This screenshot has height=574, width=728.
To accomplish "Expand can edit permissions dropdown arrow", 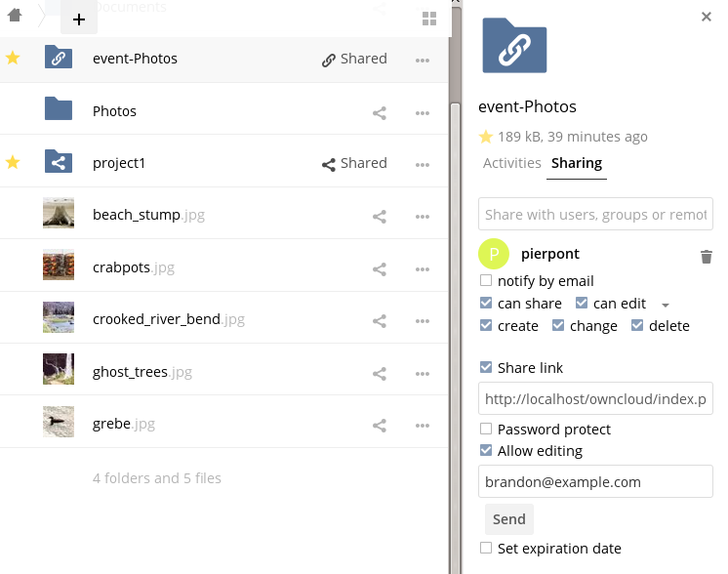I will [665, 305].
